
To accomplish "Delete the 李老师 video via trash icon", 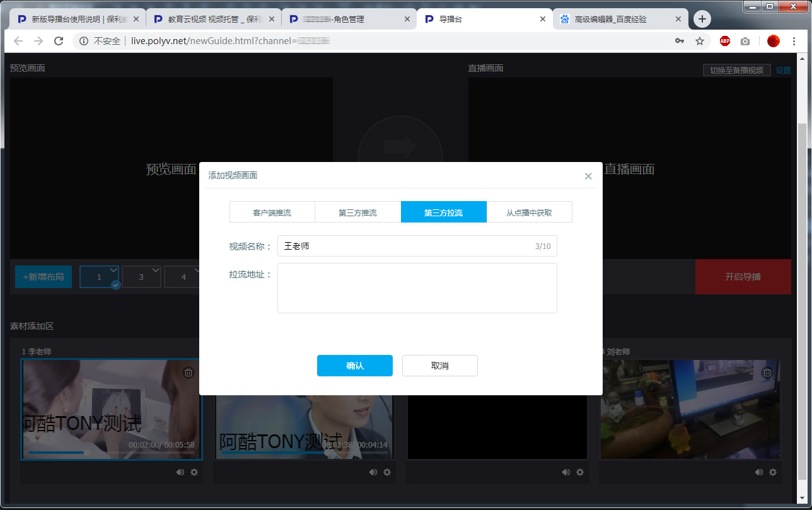I will [x=188, y=373].
